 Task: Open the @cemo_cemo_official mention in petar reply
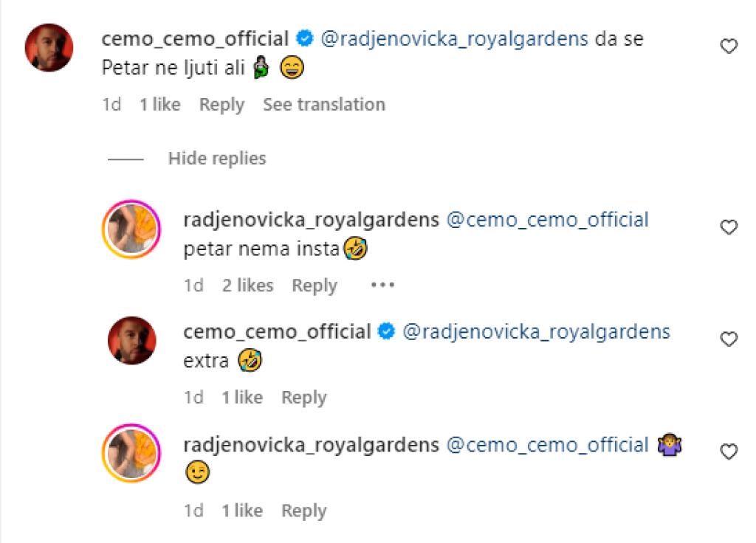550,219
